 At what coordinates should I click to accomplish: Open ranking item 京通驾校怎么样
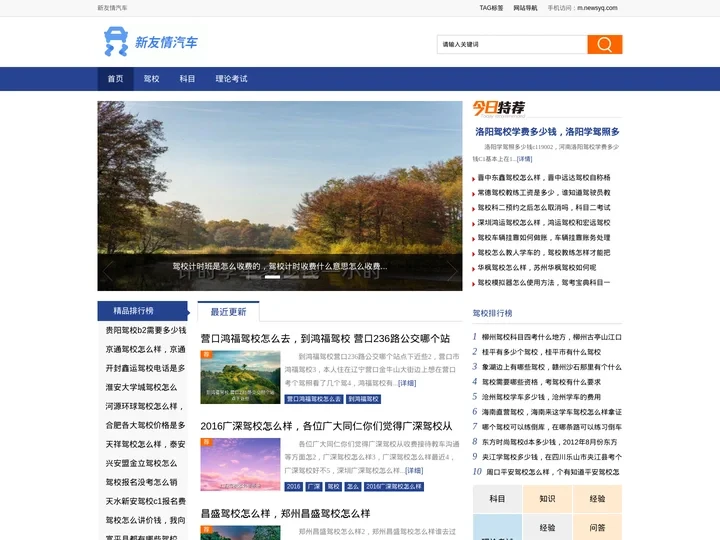146,349
